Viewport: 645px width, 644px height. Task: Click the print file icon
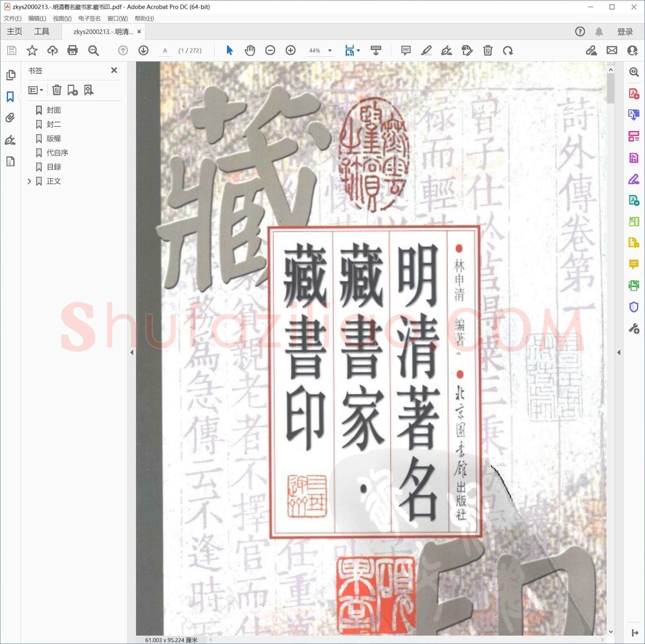[x=73, y=50]
